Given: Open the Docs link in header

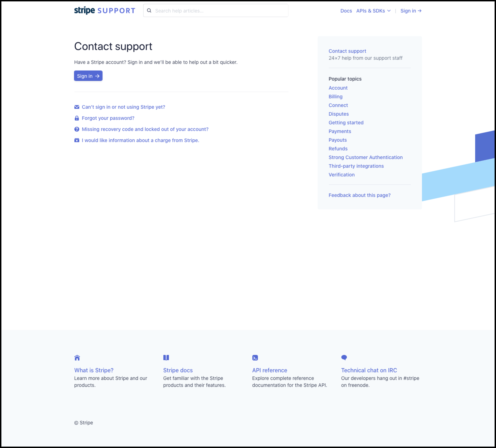Looking at the screenshot, I should [346, 11].
